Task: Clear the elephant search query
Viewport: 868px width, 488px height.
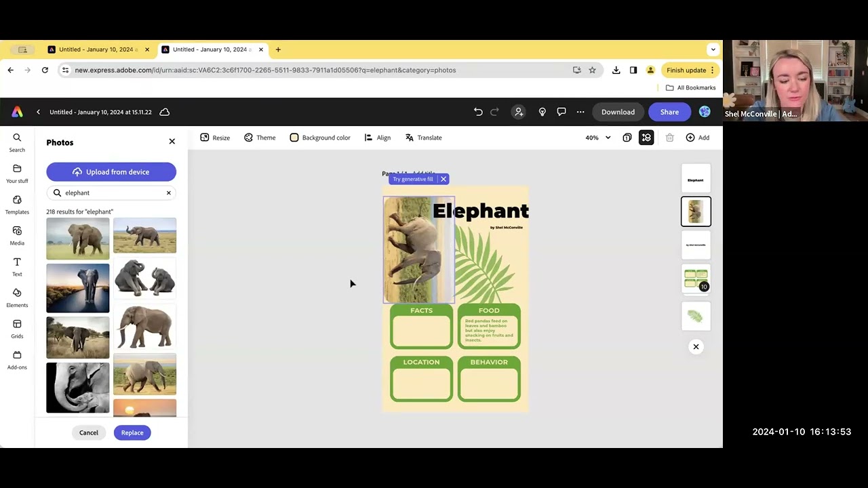Action: (169, 192)
